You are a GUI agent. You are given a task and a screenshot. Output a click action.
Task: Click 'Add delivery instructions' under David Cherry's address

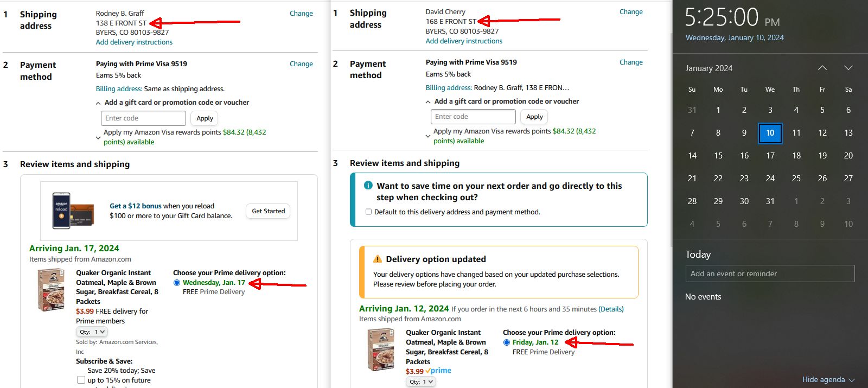pos(464,41)
